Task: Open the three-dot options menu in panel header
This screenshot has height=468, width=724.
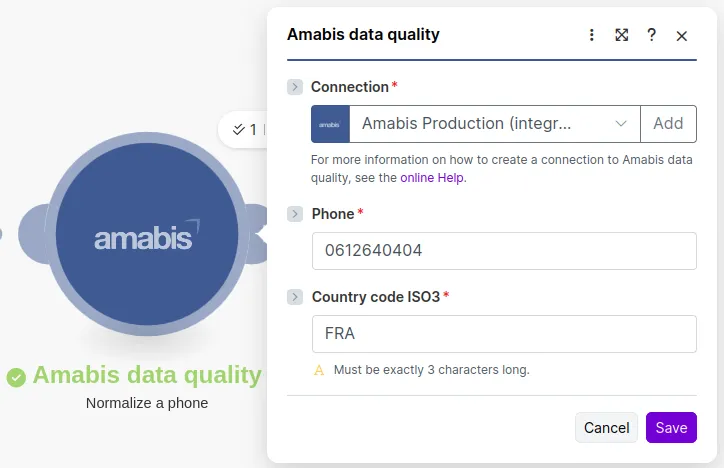Action: click(x=592, y=35)
